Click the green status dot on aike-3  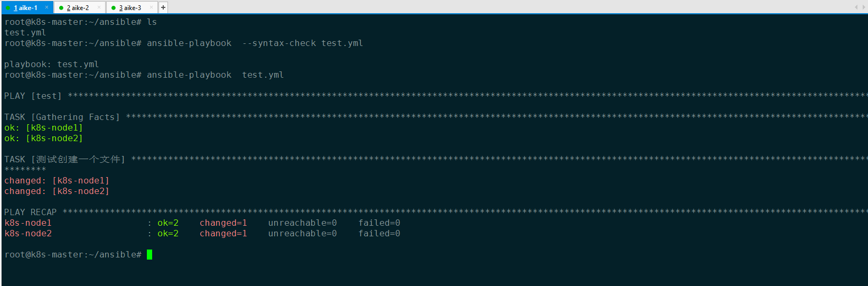pos(114,8)
